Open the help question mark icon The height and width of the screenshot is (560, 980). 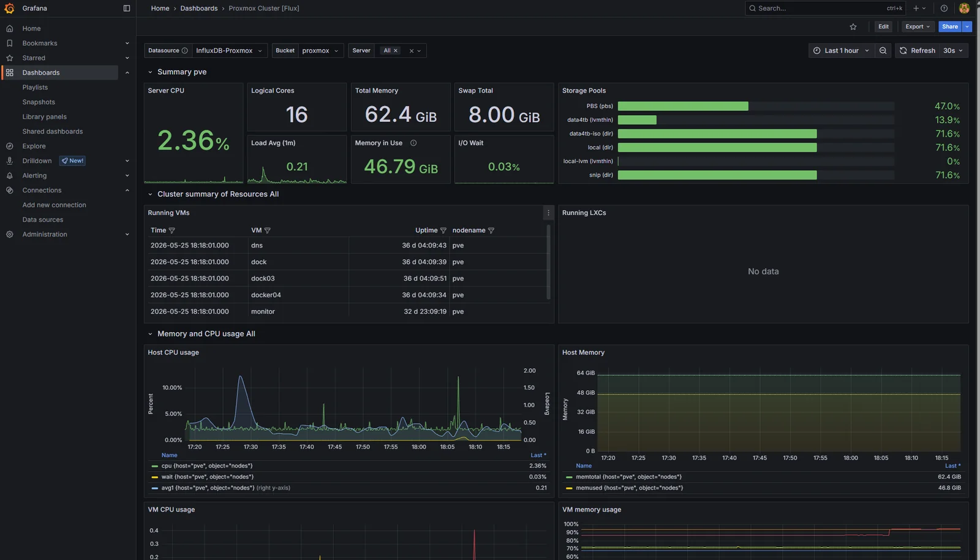pos(944,9)
